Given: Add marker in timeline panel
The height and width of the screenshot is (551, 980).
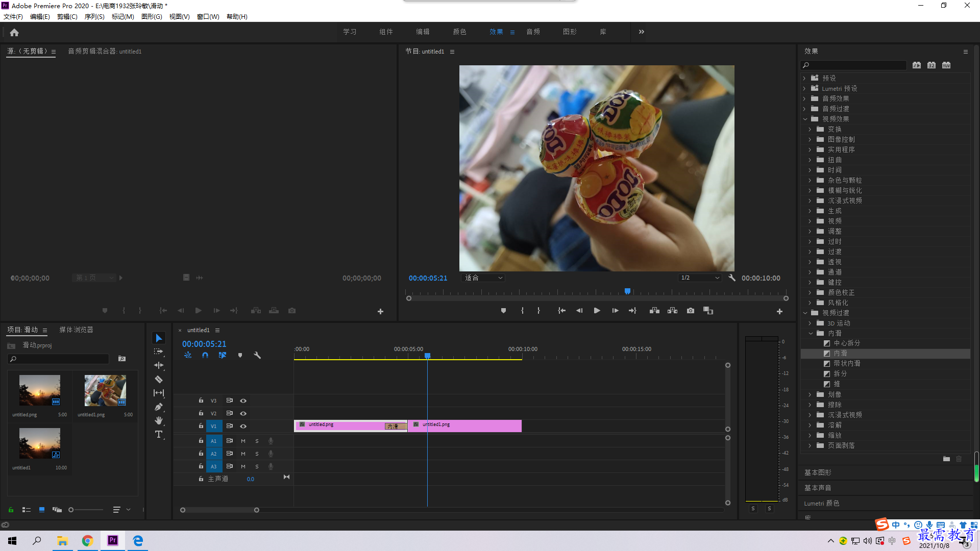Looking at the screenshot, I should [240, 355].
